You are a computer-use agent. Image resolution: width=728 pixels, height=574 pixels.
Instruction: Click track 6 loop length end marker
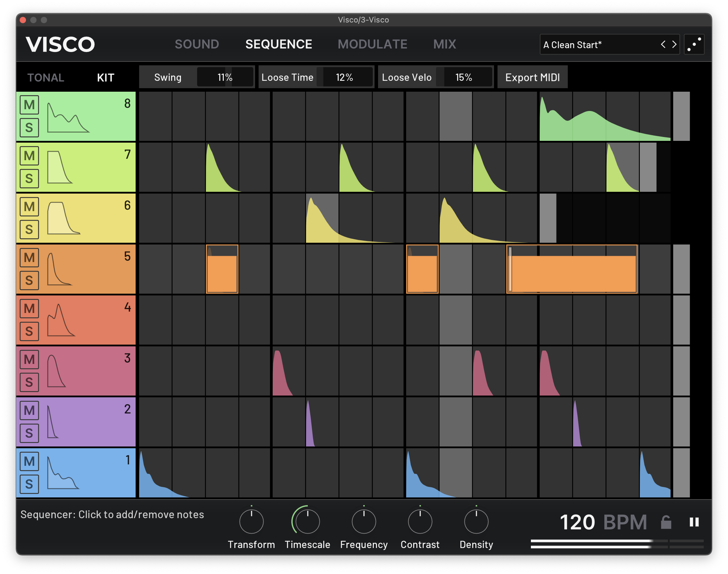[x=548, y=218]
